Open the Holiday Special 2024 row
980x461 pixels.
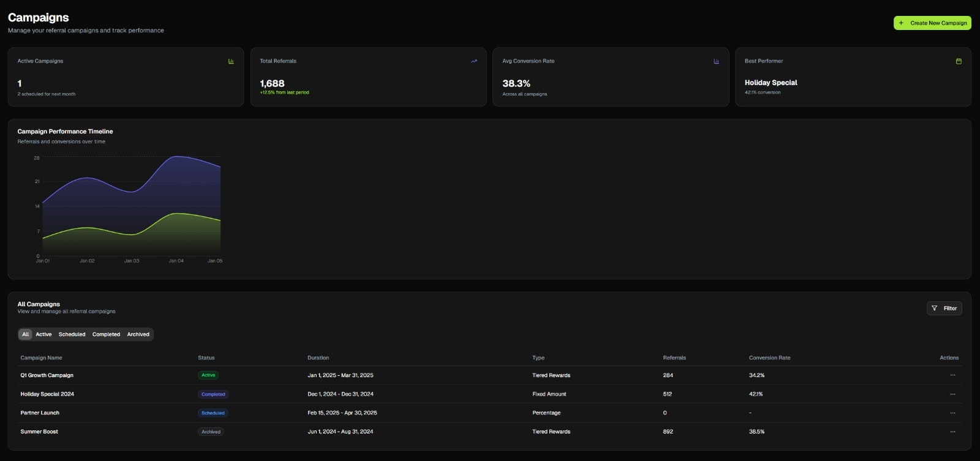pyautogui.click(x=490, y=394)
